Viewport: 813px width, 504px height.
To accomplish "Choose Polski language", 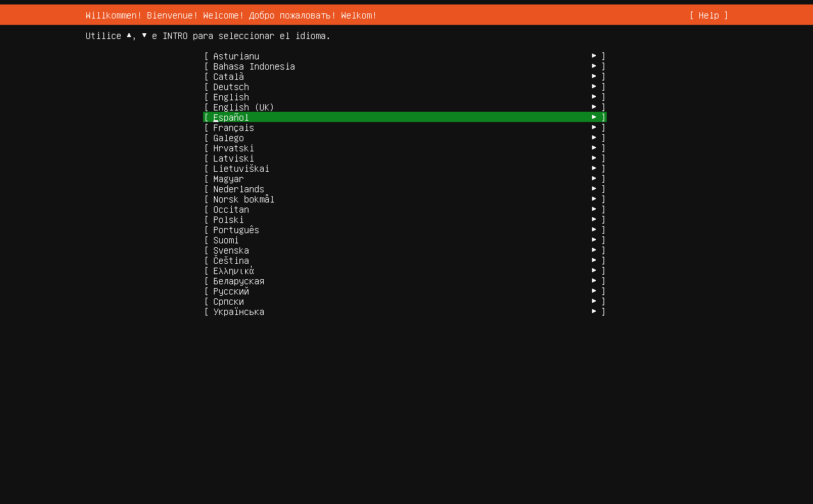I will [x=405, y=220].
